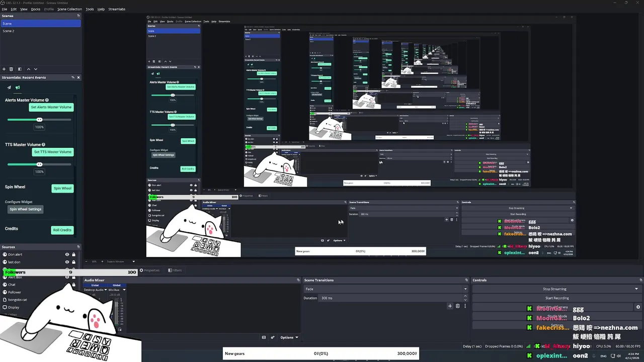Open source Properties button
Viewport: 644px width, 362px height.
click(149, 270)
